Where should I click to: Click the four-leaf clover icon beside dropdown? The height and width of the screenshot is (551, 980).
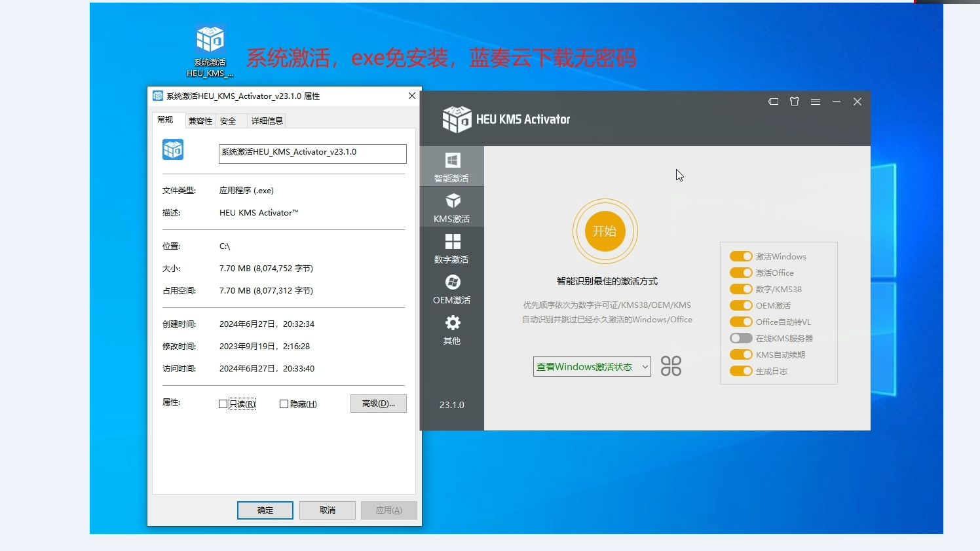coord(671,366)
